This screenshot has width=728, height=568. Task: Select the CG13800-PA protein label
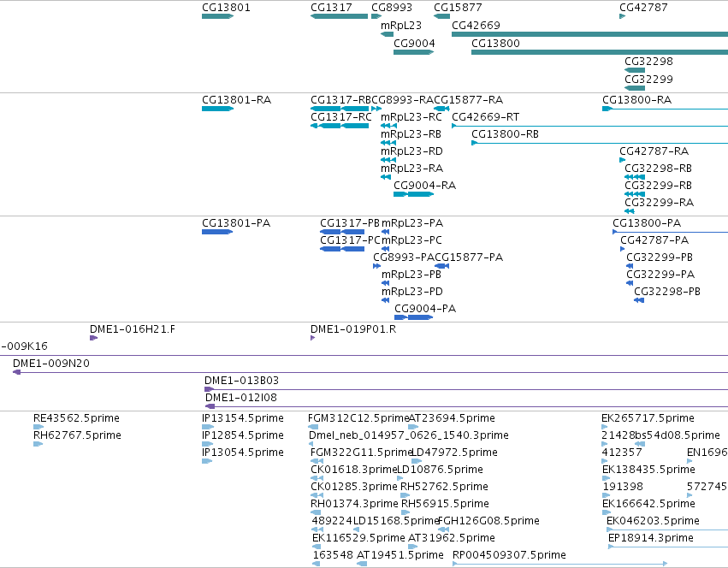point(647,223)
